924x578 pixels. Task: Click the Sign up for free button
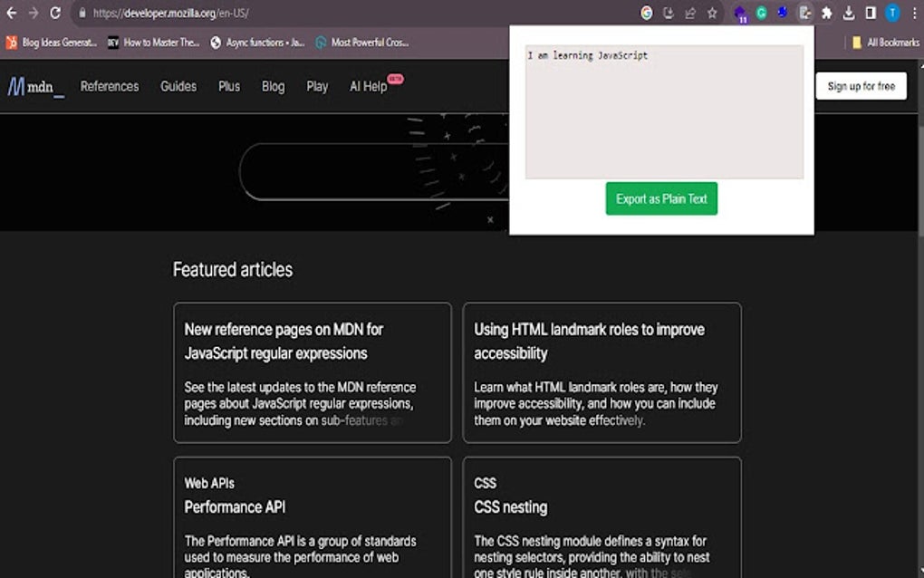(x=861, y=85)
